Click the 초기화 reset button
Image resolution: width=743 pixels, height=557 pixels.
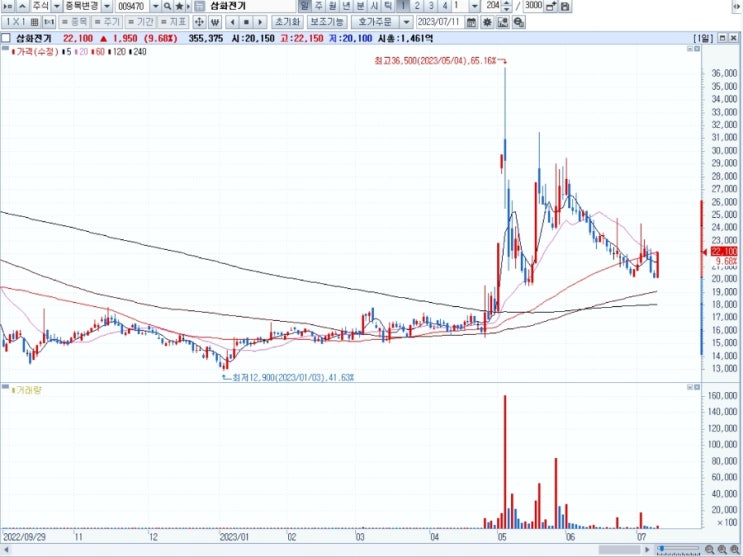click(x=287, y=22)
